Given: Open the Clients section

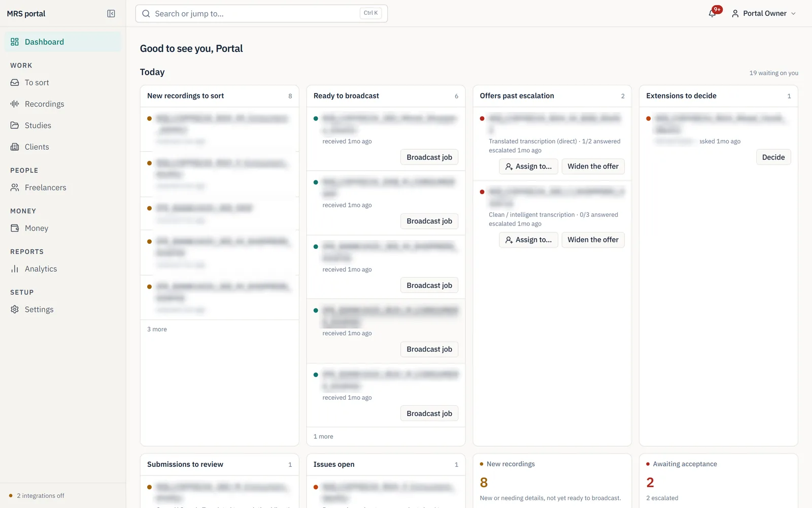Looking at the screenshot, I should [63, 147].
